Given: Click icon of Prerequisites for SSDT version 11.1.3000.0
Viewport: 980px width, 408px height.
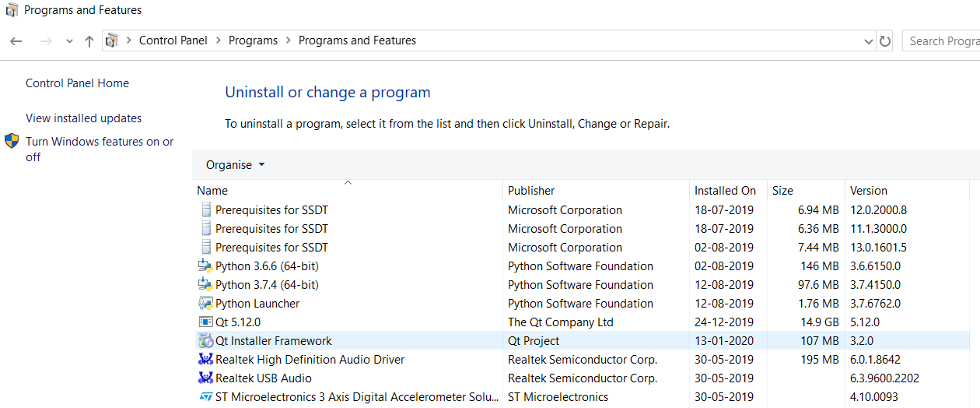Looking at the screenshot, I should tap(205, 229).
